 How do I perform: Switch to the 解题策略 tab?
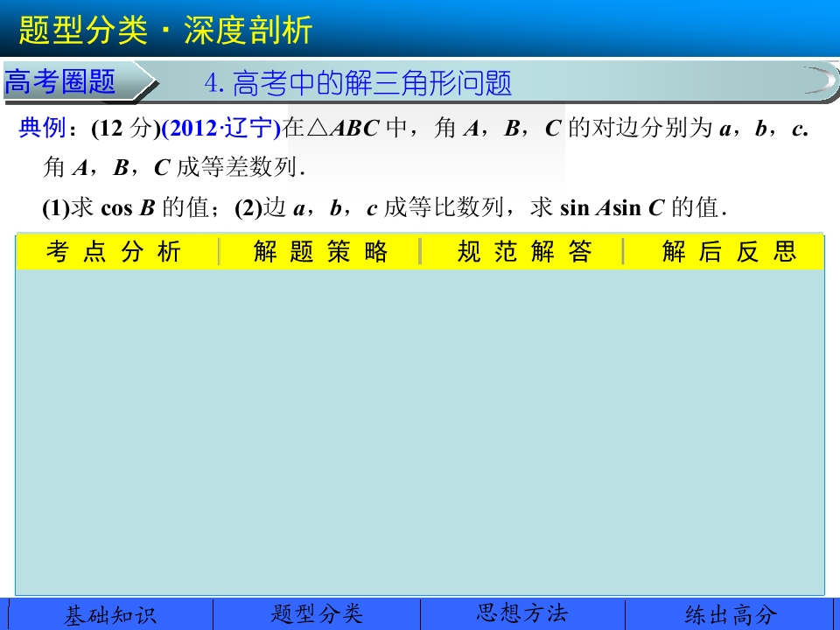point(320,251)
